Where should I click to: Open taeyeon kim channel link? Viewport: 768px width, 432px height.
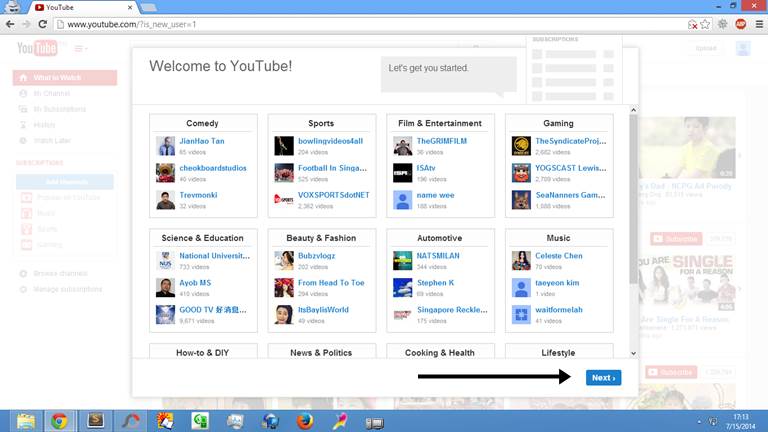(x=557, y=283)
